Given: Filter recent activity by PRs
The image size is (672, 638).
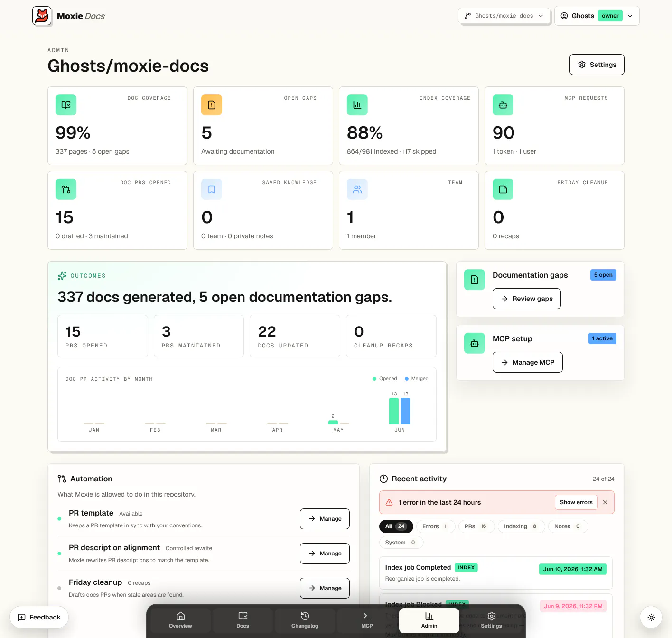Looking at the screenshot, I should click(476, 526).
